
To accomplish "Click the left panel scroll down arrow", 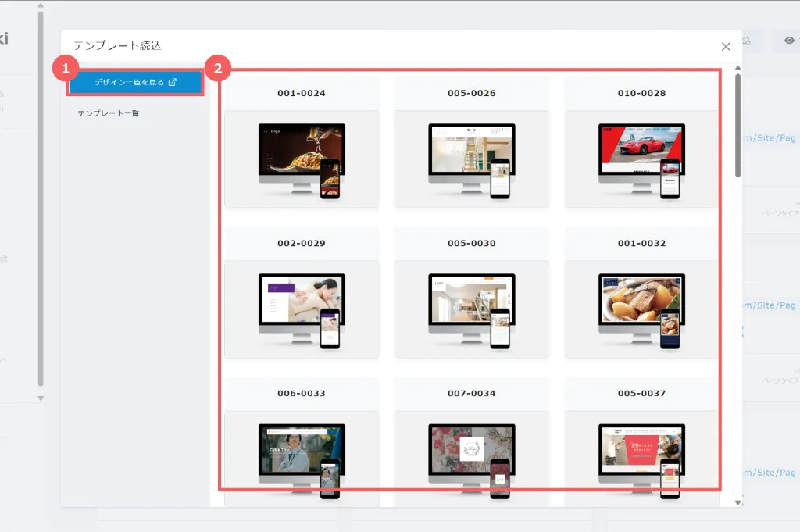I will pyautogui.click(x=41, y=398).
